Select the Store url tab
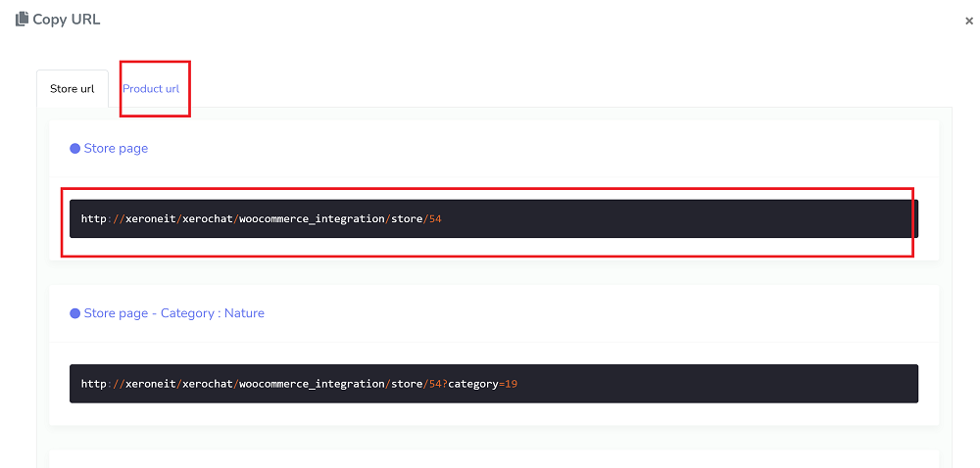Screen dimensions: 980x468 click(x=72, y=89)
